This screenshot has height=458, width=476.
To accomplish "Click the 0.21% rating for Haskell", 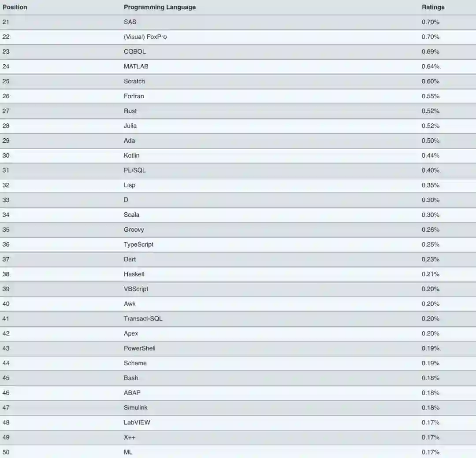I will pos(430,274).
